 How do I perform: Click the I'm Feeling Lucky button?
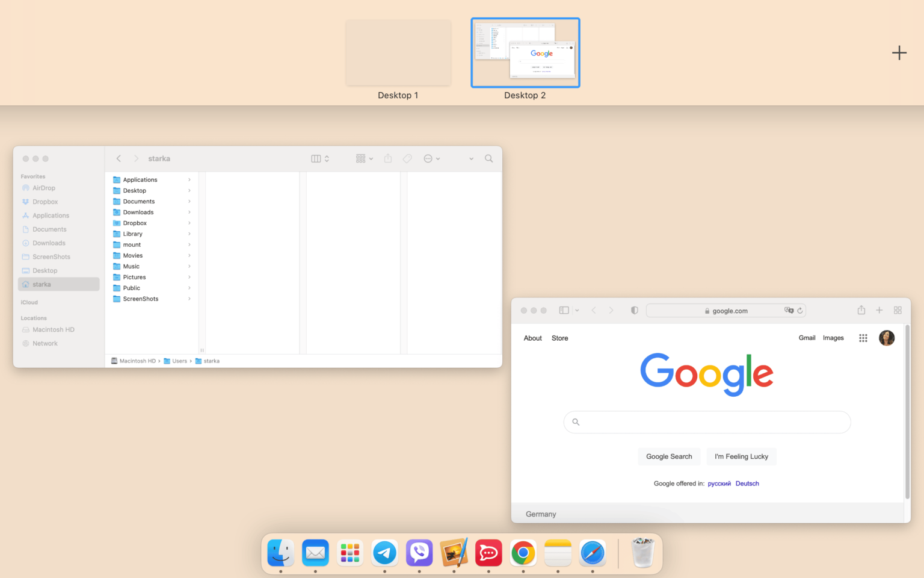(x=741, y=456)
